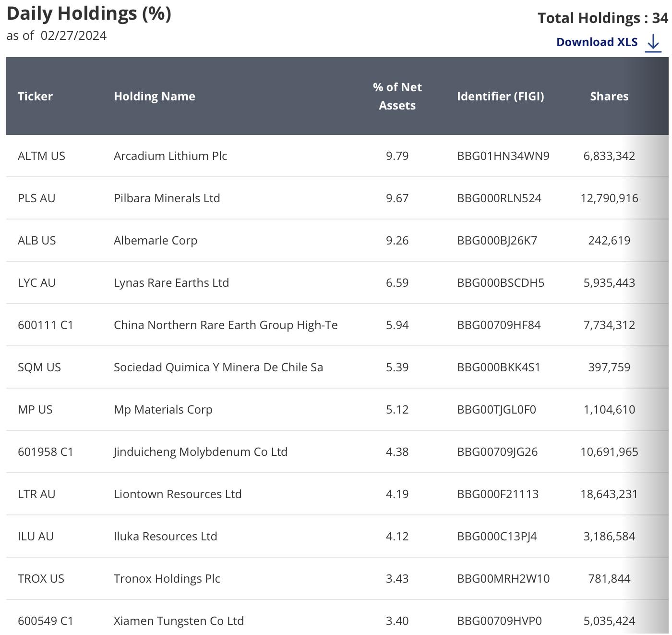The height and width of the screenshot is (635, 672).
Task: Select the LYC AU ticker cell
Action: click(x=36, y=282)
